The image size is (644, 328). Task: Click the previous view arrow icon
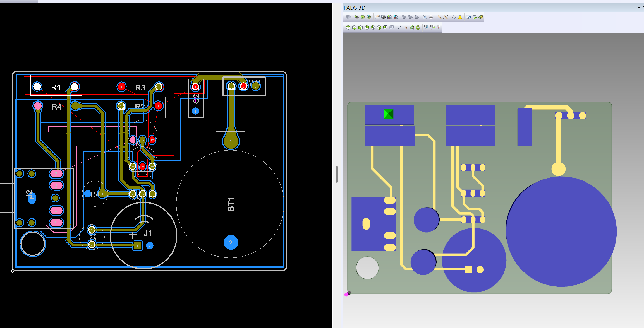pyautogui.click(x=386, y=27)
